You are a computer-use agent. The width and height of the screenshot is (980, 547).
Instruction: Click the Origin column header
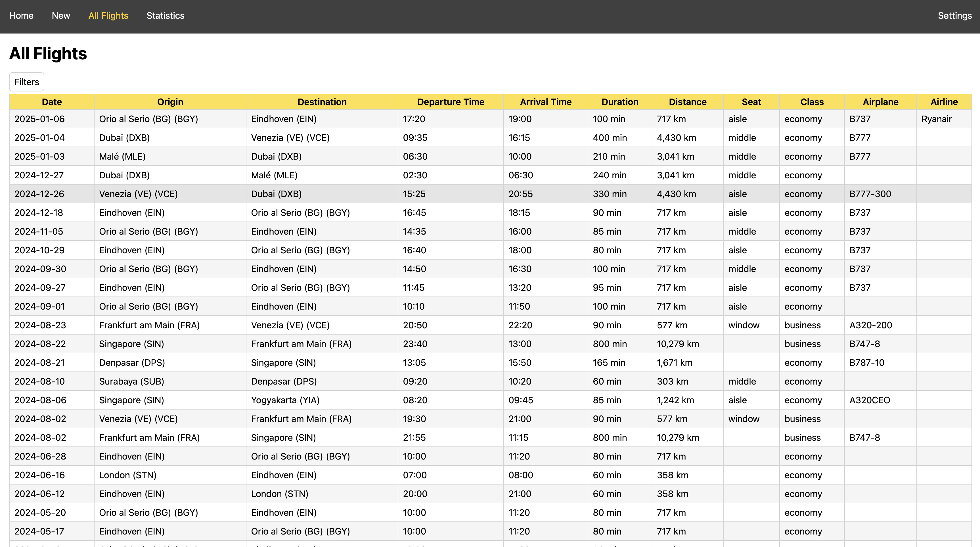pos(170,102)
